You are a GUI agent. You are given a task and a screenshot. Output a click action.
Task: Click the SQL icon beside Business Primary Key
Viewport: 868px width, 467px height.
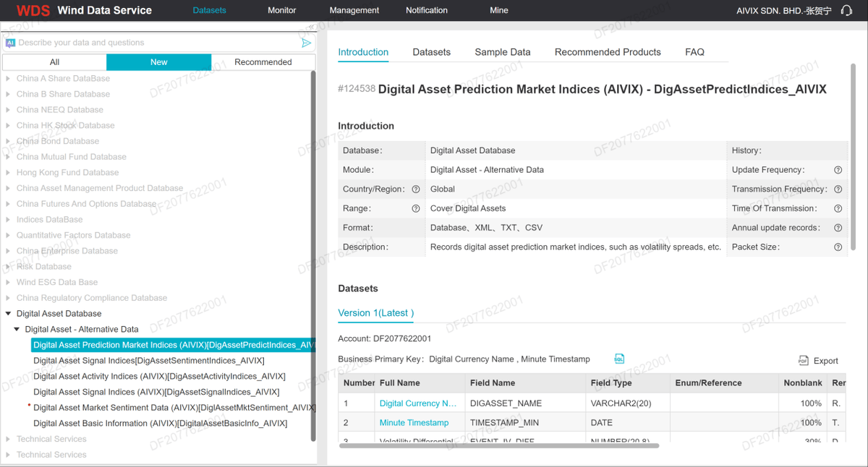(x=619, y=359)
